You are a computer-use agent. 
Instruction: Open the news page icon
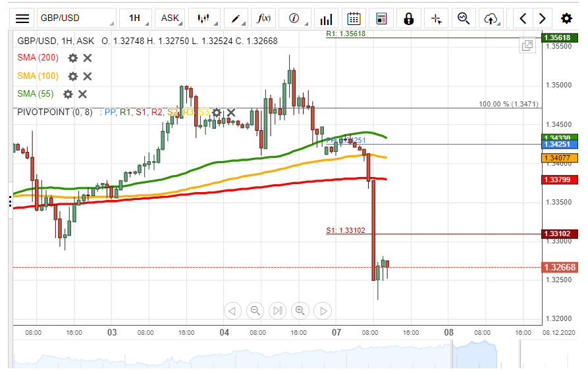point(381,18)
